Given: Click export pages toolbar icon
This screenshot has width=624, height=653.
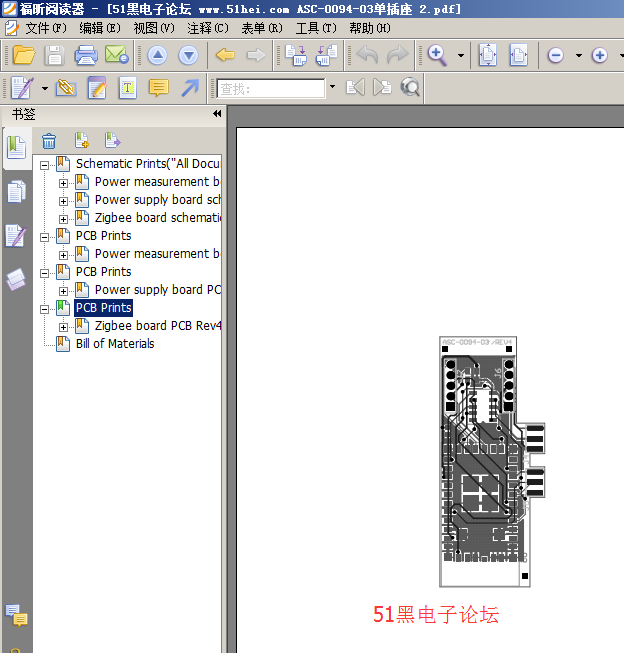Looking at the screenshot, I should coord(327,55).
